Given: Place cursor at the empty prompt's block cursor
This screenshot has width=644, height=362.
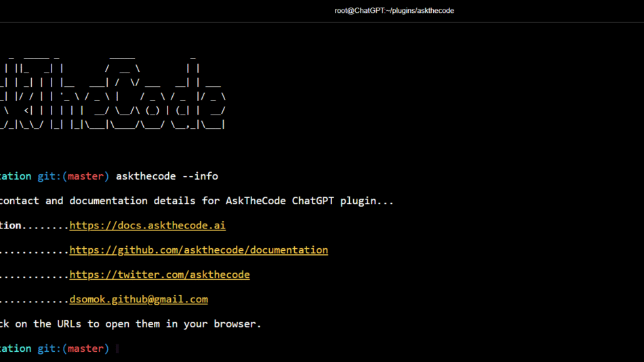Looking at the screenshot, I should click(117, 348).
